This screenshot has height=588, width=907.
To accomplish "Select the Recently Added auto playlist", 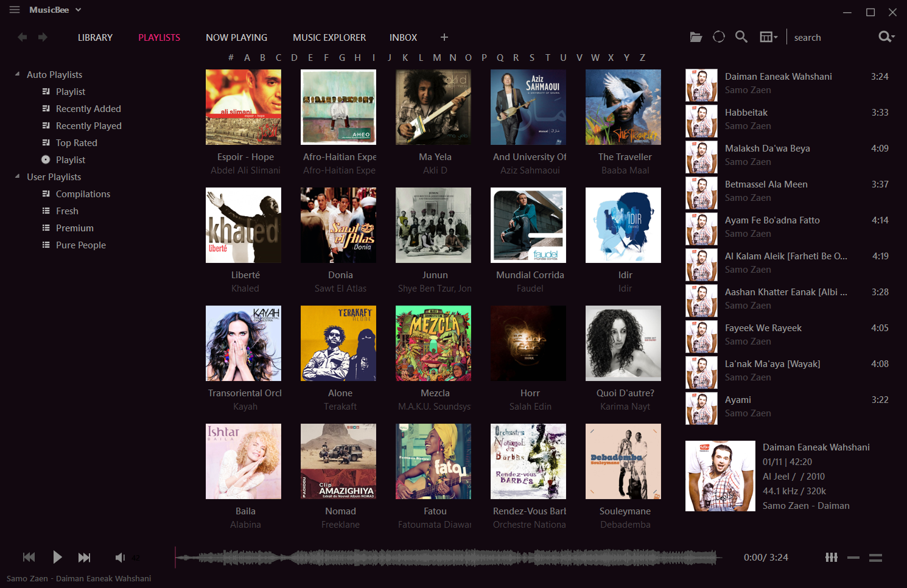I will (88, 108).
